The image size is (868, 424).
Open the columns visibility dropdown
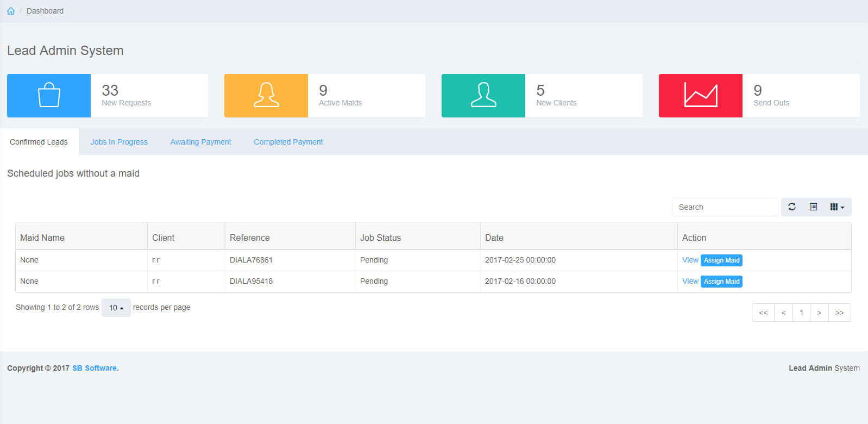pos(837,207)
